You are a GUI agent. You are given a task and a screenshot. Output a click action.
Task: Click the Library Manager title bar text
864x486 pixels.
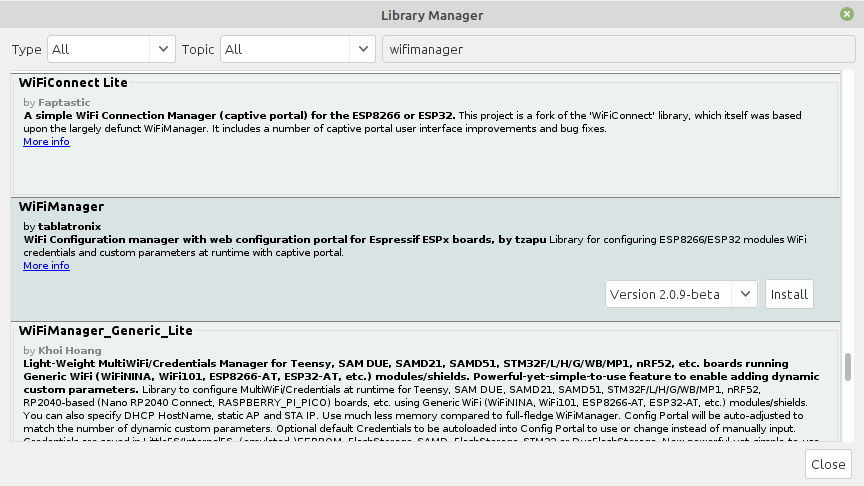coord(432,15)
